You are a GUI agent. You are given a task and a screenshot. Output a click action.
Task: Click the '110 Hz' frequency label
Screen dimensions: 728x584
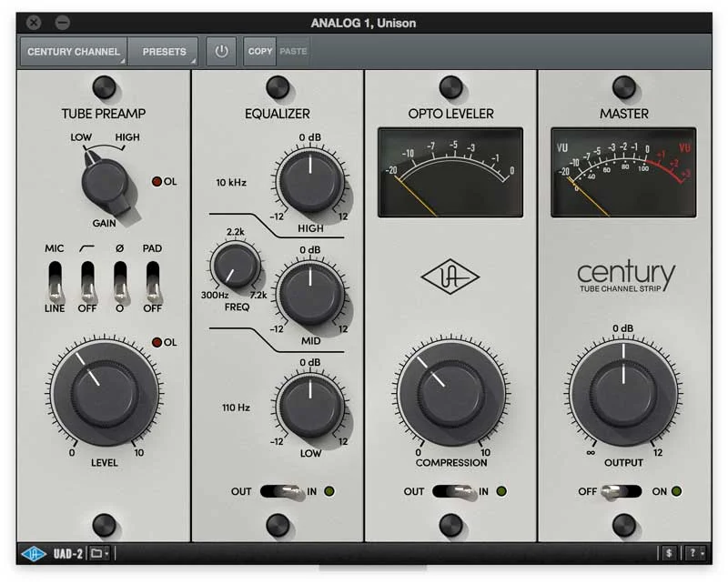pyautogui.click(x=236, y=408)
